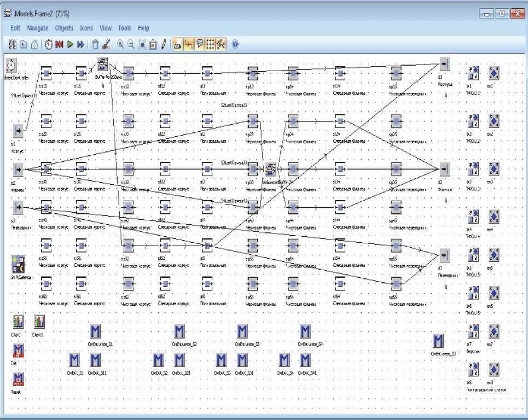The height and width of the screenshot is (420, 528).
Task: Select station sp15 Чистовая переходник
Action: 396,73
